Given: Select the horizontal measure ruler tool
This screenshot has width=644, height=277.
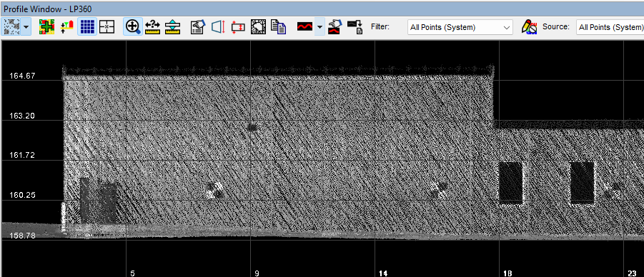Looking at the screenshot, I should [x=153, y=26].
